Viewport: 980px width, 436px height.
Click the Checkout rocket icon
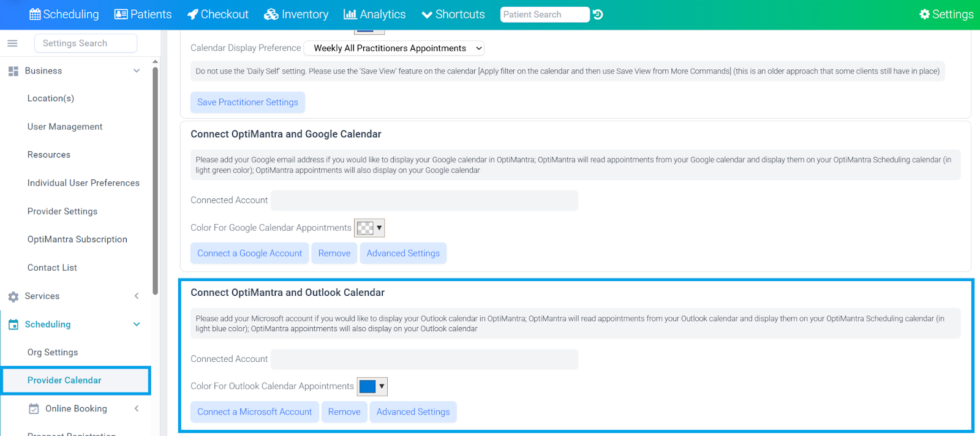192,14
